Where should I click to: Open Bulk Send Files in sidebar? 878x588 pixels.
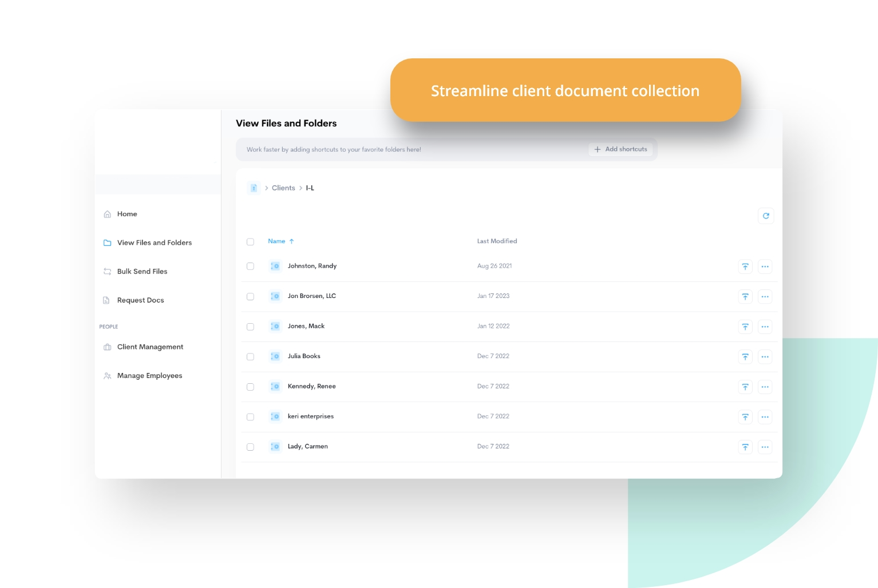tap(142, 271)
